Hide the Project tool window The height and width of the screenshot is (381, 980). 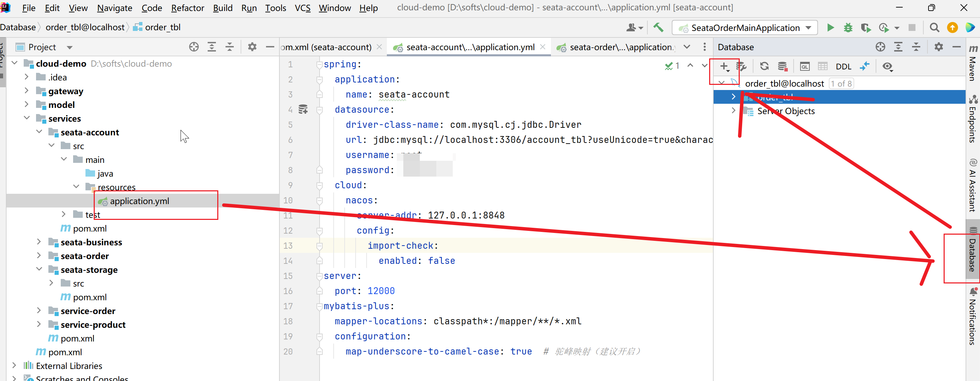[x=270, y=47]
